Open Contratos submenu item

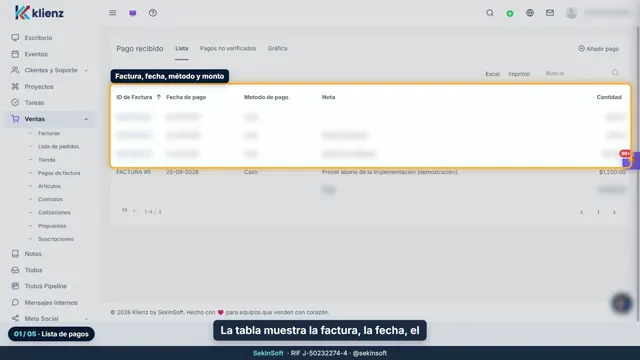(50, 200)
